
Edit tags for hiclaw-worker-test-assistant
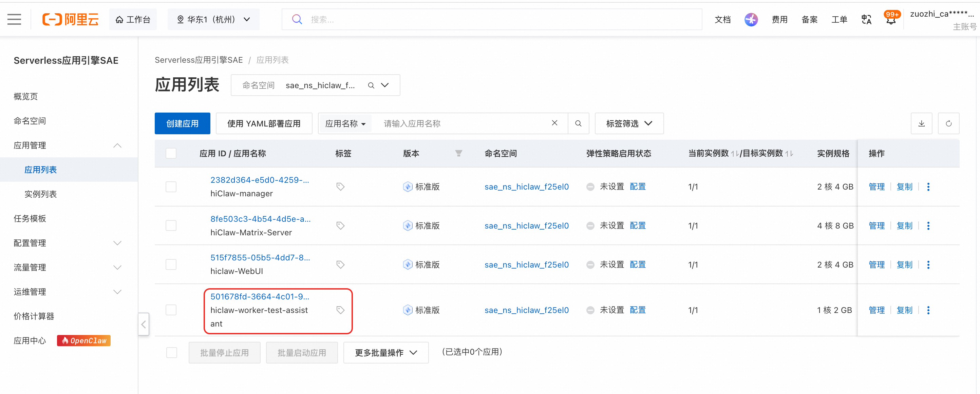(340, 310)
